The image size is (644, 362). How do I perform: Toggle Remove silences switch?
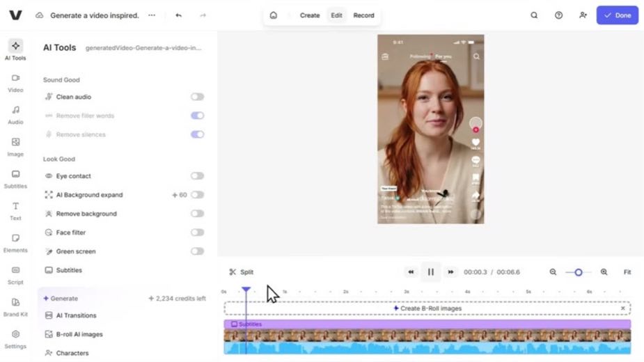tap(197, 134)
